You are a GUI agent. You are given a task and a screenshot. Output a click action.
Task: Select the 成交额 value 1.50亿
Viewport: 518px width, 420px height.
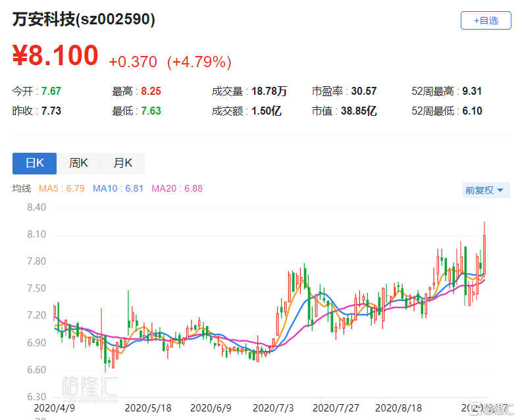click(267, 111)
